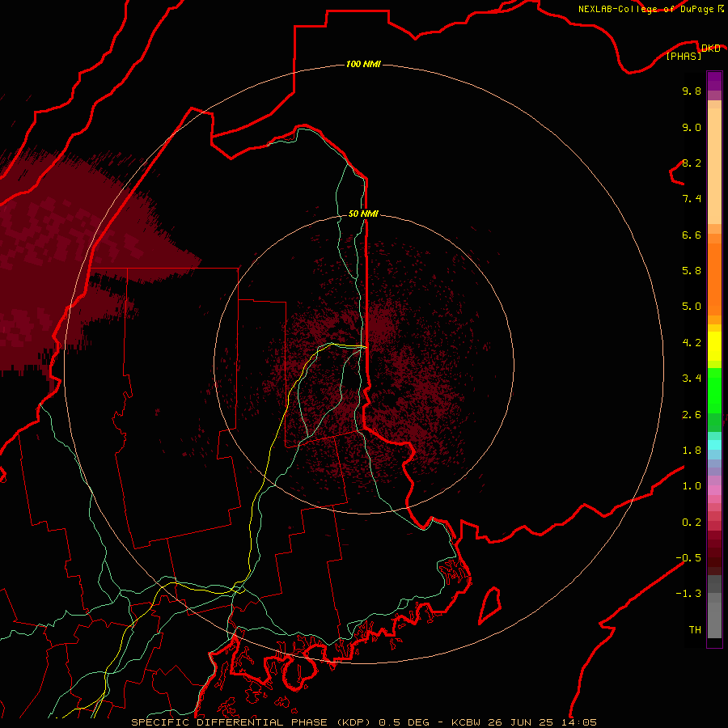Click the 9.8 value on color scale
The image size is (728, 728).
[692, 91]
